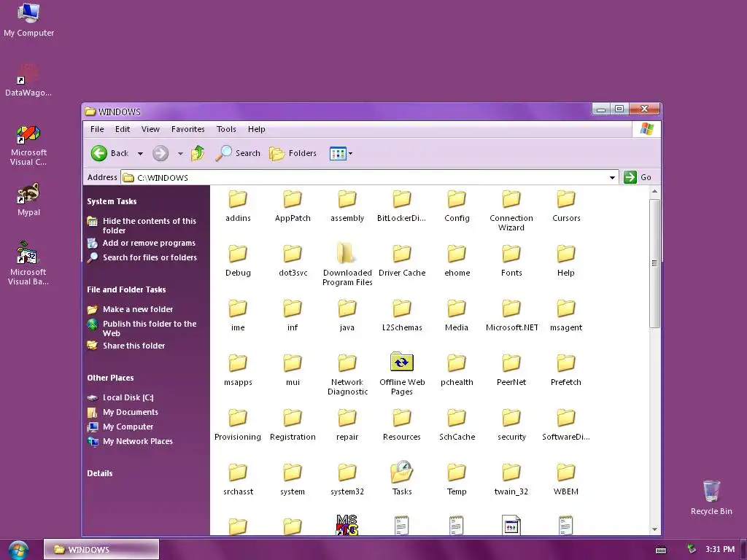747x560 pixels.
Task: Select the Tasks scheduled folder
Action: (402, 478)
